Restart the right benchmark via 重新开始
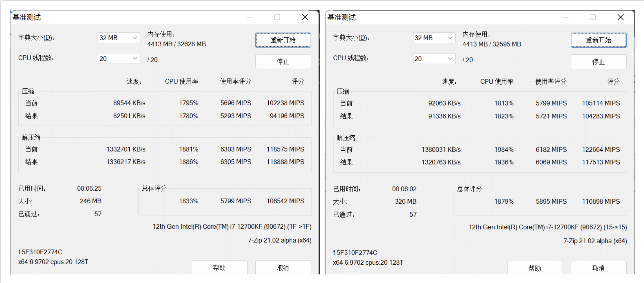Image resolution: width=644 pixels, height=283 pixels. (598, 40)
